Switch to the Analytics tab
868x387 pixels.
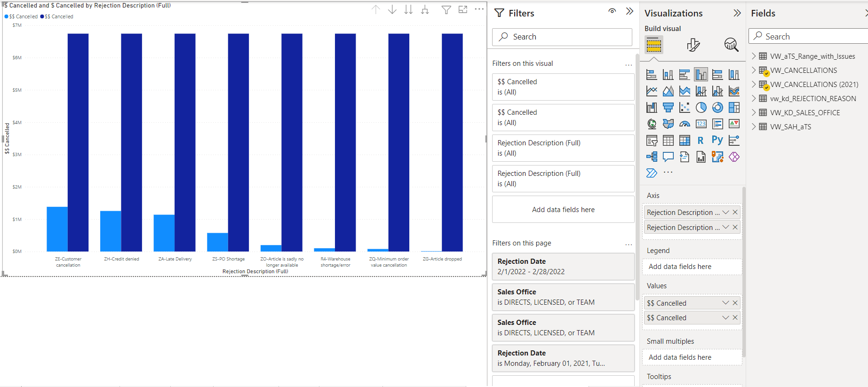point(731,45)
